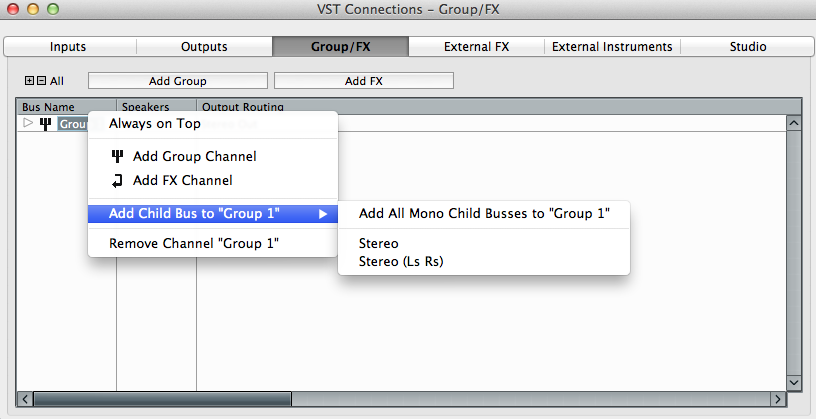The width and height of the screenshot is (816, 419).
Task: Click the scroll down arrow on the vertical scrollbar
Action: point(794,383)
